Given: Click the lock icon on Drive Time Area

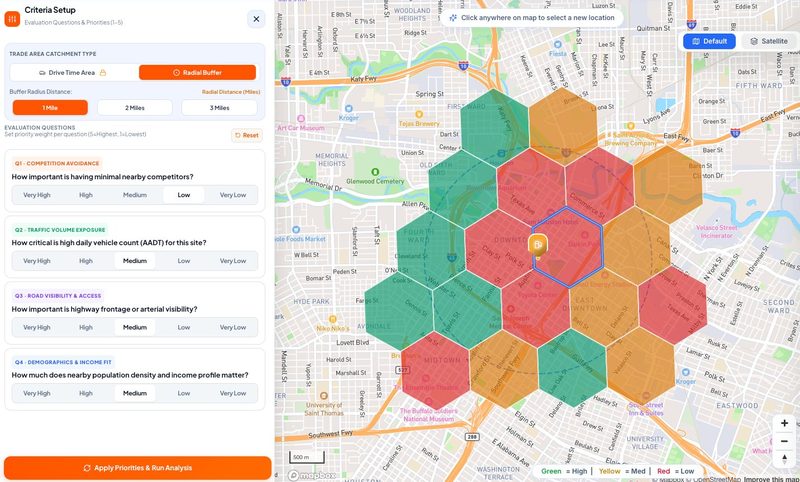Looking at the screenshot, I should pos(103,72).
